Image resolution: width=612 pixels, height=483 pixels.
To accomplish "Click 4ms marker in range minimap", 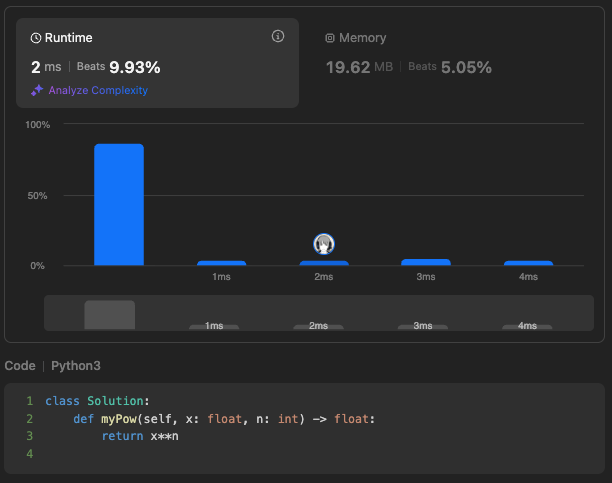I will [527, 326].
